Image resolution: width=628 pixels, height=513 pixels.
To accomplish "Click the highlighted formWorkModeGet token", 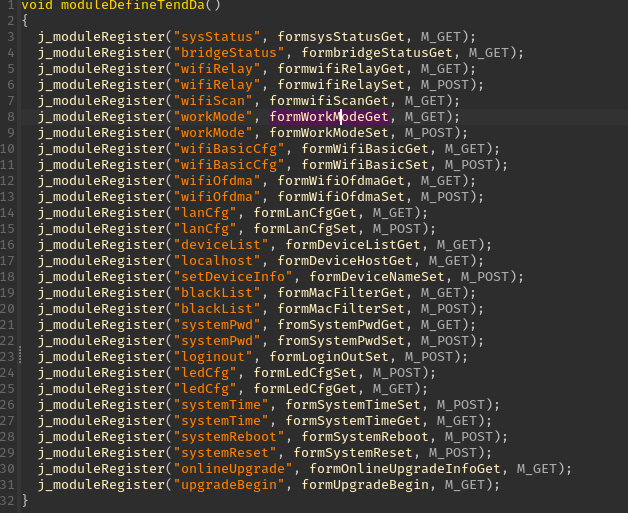I will tap(329, 117).
